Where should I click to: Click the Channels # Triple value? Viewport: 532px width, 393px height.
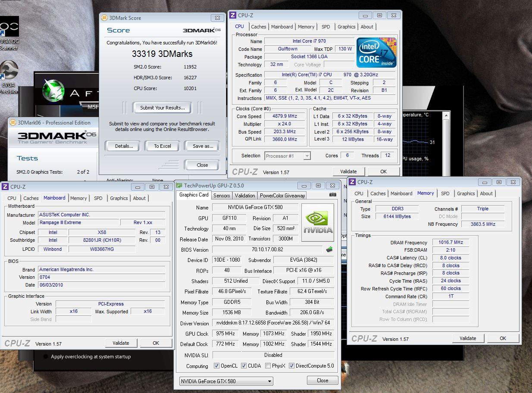(x=483, y=209)
